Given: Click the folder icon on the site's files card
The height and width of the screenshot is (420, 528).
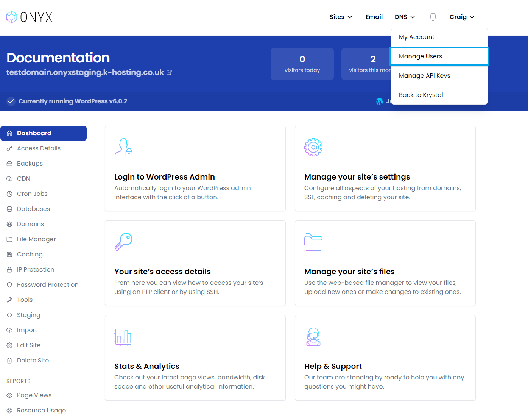Looking at the screenshot, I should [313, 242].
